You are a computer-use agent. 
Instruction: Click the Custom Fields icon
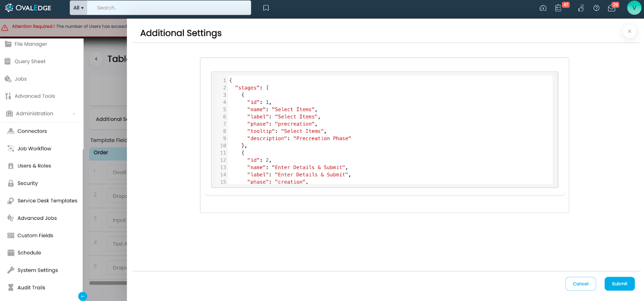pos(11,235)
